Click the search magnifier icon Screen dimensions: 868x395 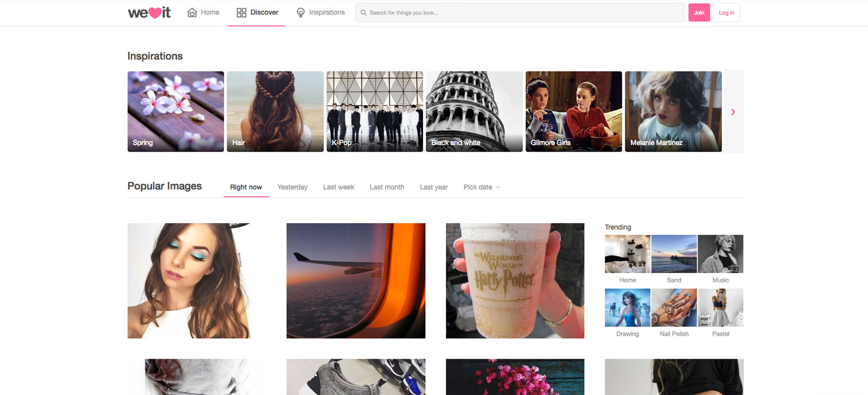(x=363, y=12)
